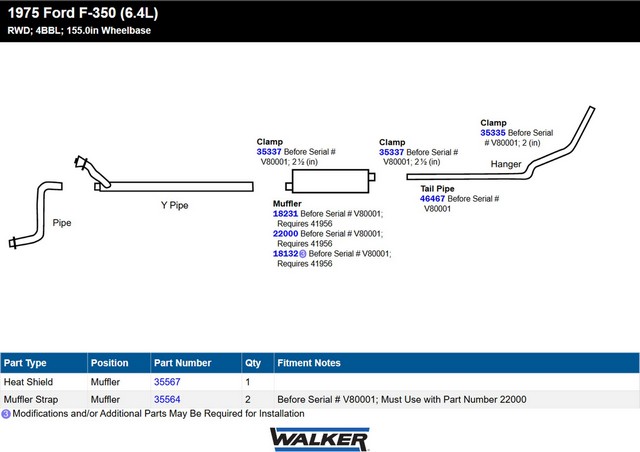
Task: Open part 35337 link above the muffler's left clamp
Action: coord(269,152)
